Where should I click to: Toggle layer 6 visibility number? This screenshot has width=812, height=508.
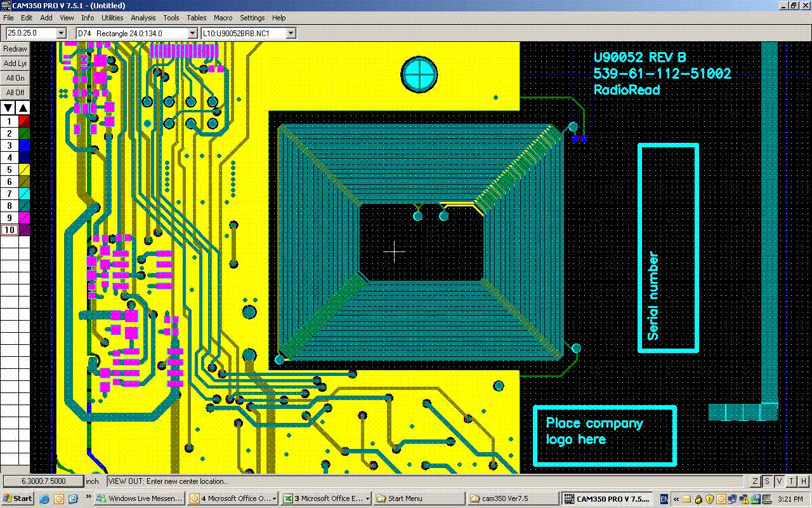click(9, 182)
